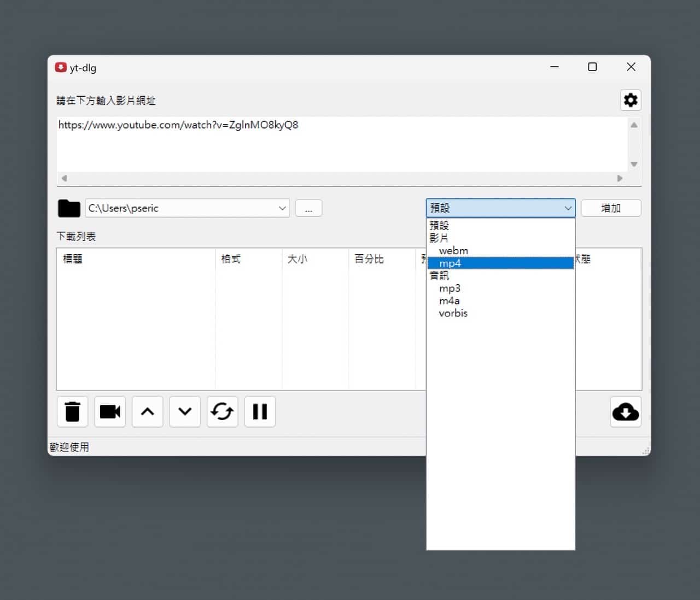Click the horizontal scrollbar left arrow

point(65,178)
